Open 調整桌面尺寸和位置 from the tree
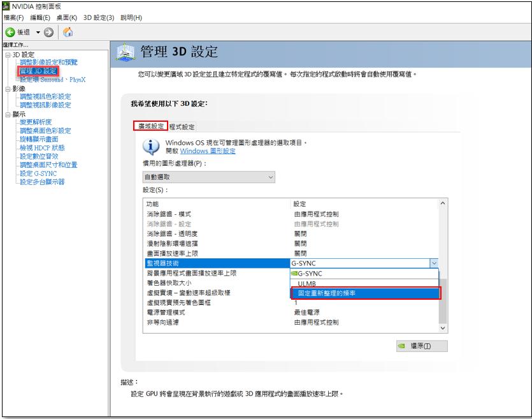This screenshot has height=419, width=532. click(48, 165)
